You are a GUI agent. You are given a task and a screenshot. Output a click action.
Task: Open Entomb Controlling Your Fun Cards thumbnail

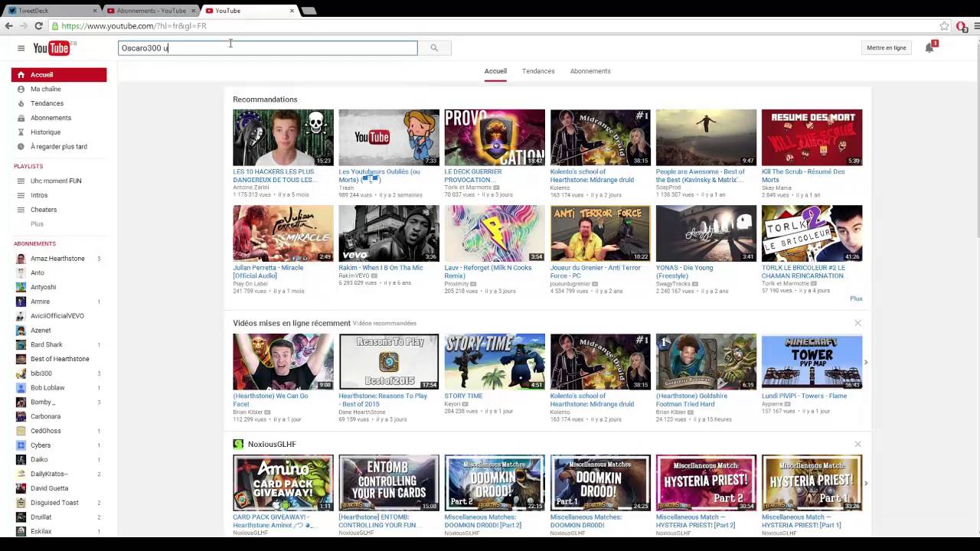tap(389, 483)
